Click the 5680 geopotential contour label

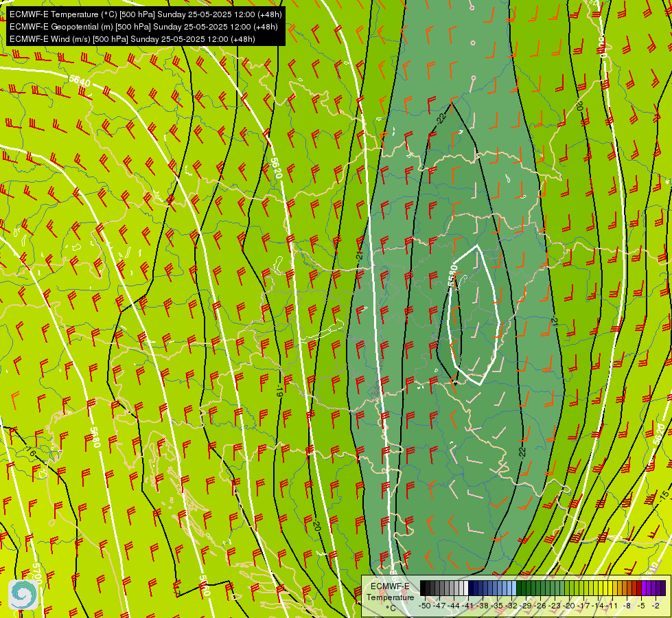coord(95,437)
